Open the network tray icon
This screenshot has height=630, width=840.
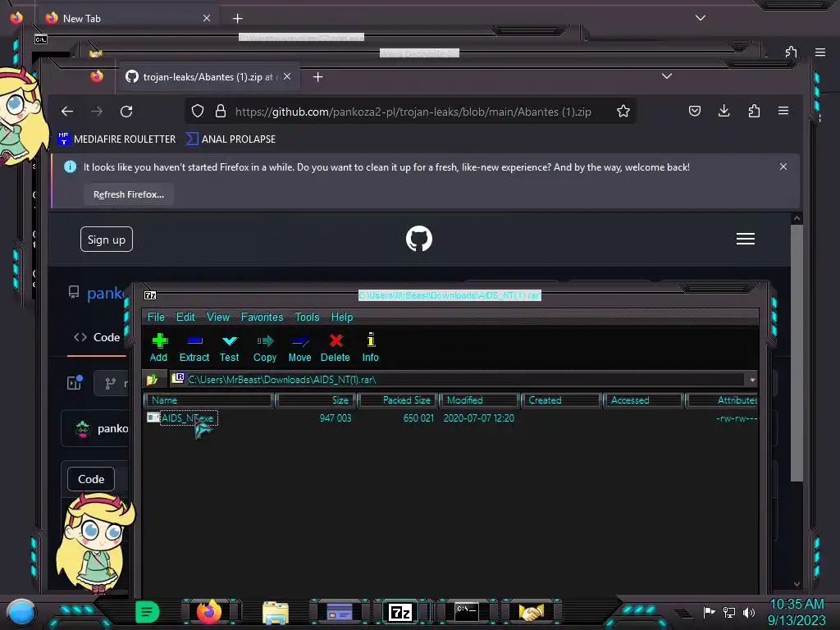coord(729,612)
